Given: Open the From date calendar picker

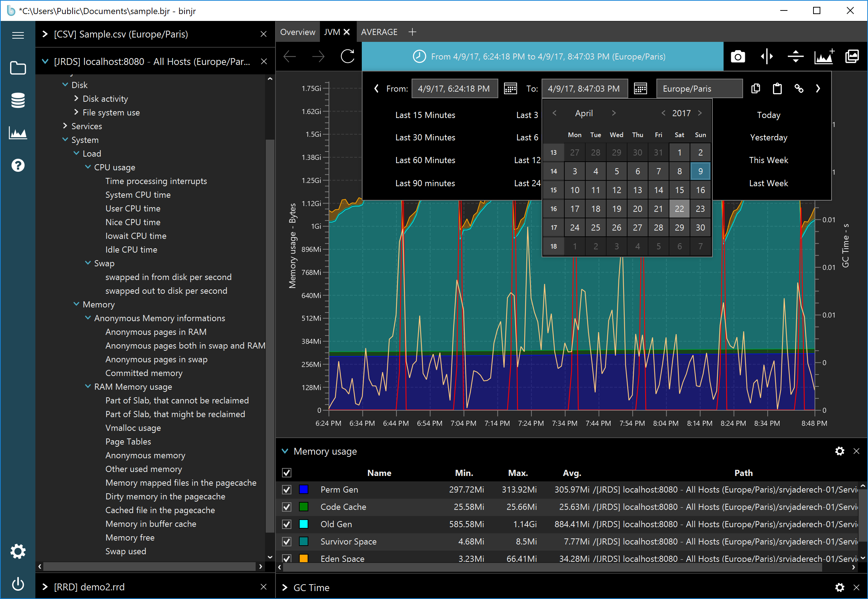Looking at the screenshot, I should 510,88.
